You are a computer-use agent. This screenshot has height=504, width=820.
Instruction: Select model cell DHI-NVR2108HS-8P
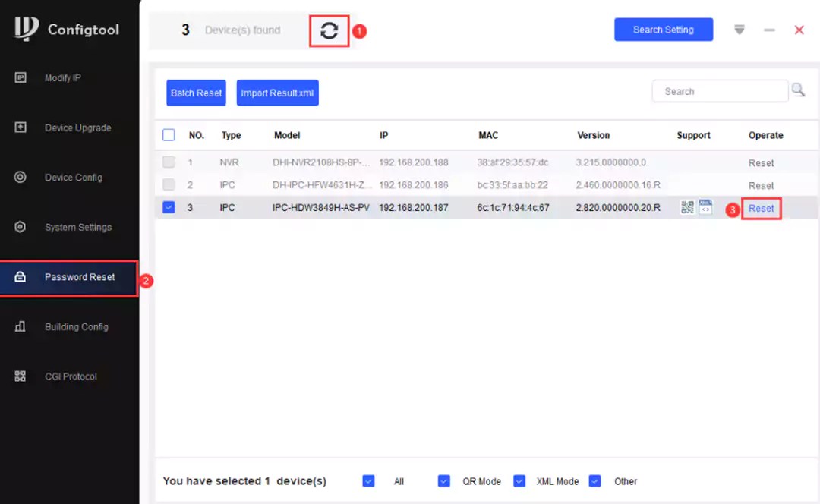[321, 162]
